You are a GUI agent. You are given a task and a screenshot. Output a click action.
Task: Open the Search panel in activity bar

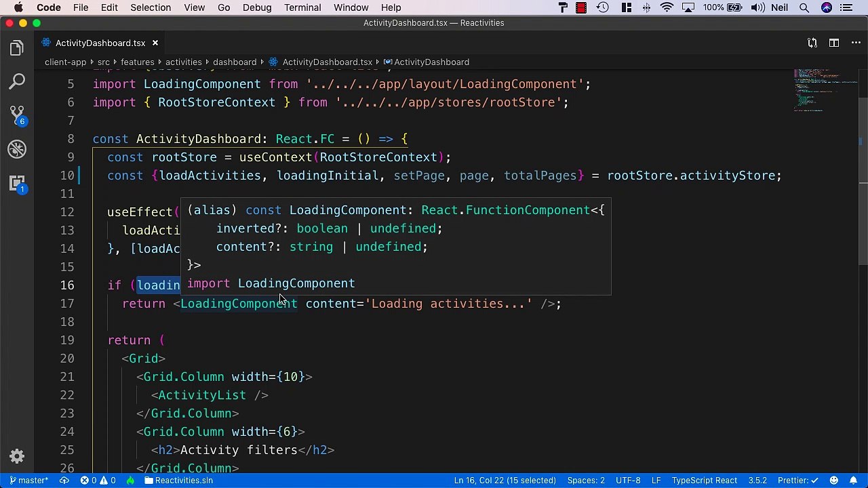click(x=17, y=82)
